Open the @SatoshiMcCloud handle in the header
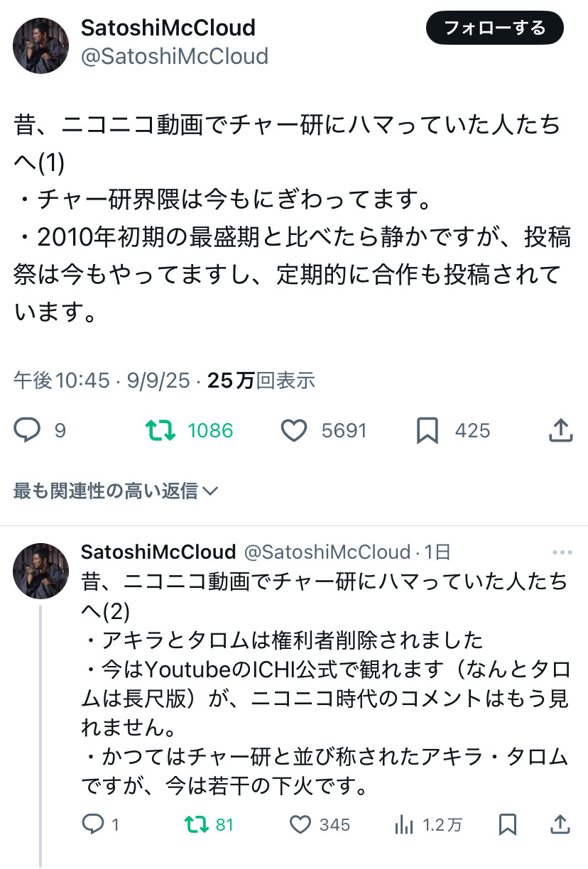588x869 pixels. pos(175,56)
